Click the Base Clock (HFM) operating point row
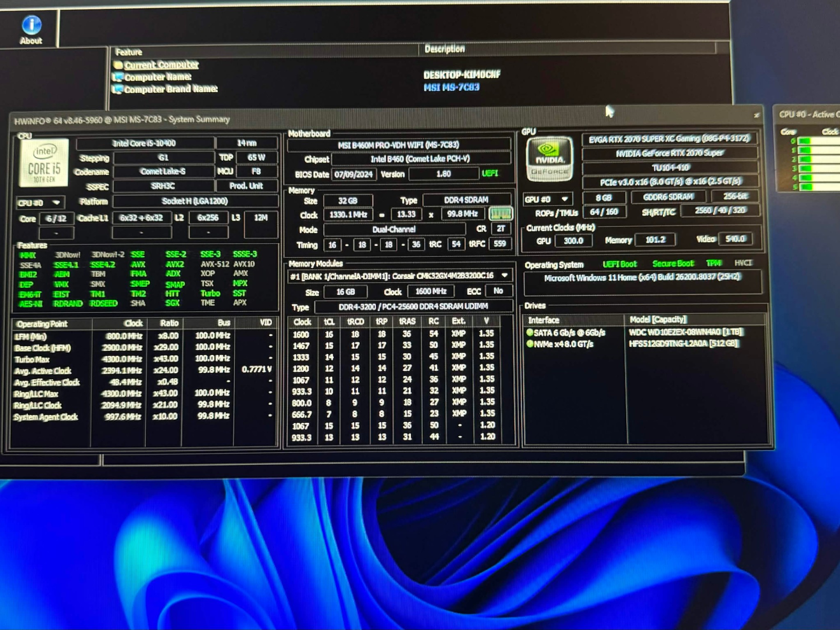840x630 pixels. click(144, 347)
